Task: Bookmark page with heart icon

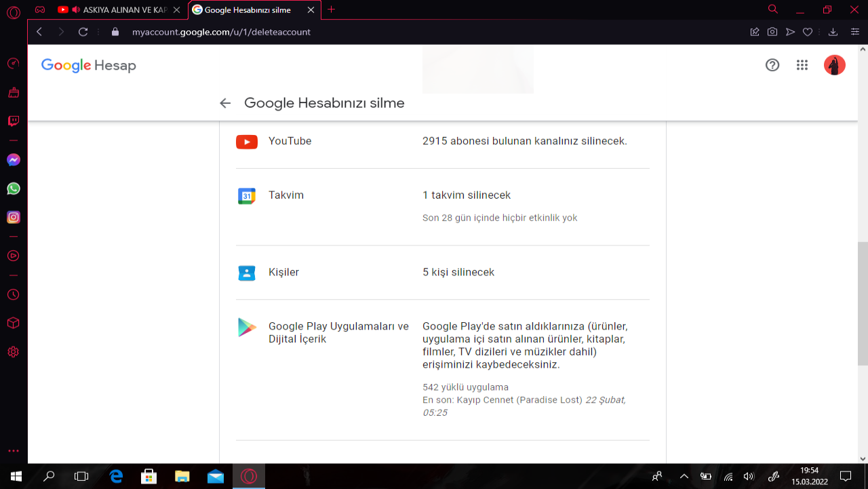Action: pos(808,32)
